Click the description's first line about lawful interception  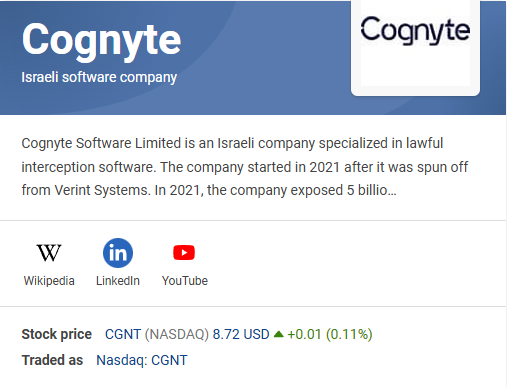[x=232, y=143]
